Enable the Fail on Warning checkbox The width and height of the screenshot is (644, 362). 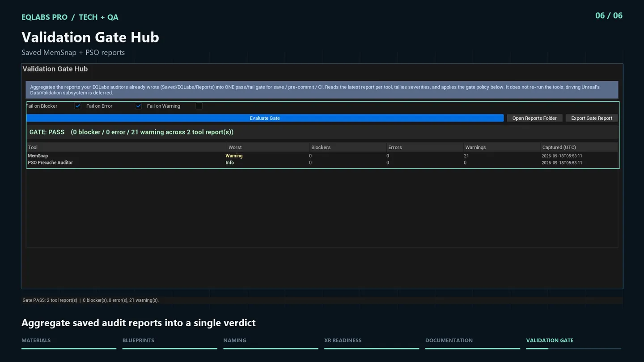[x=199, y=106]
